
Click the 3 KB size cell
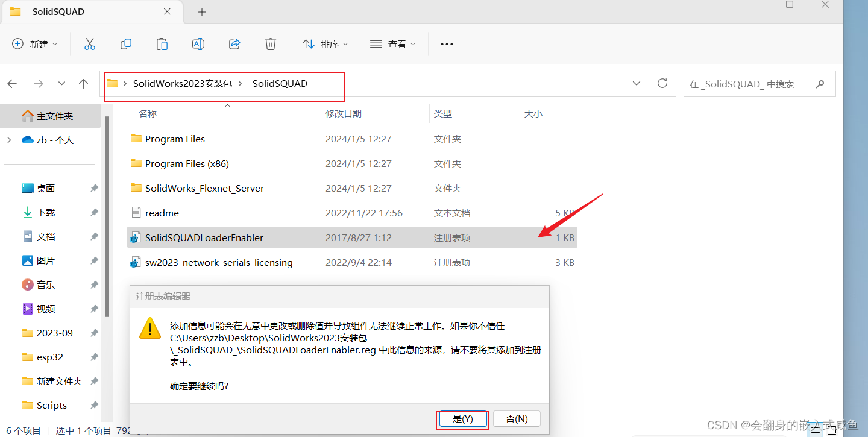(x=565, y=262)
